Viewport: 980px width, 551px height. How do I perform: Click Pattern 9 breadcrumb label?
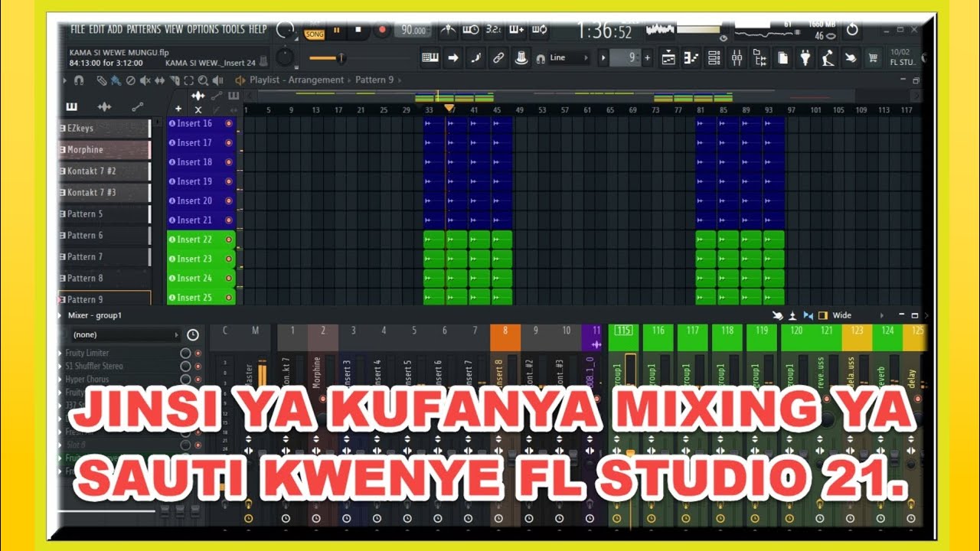(374, 80)
